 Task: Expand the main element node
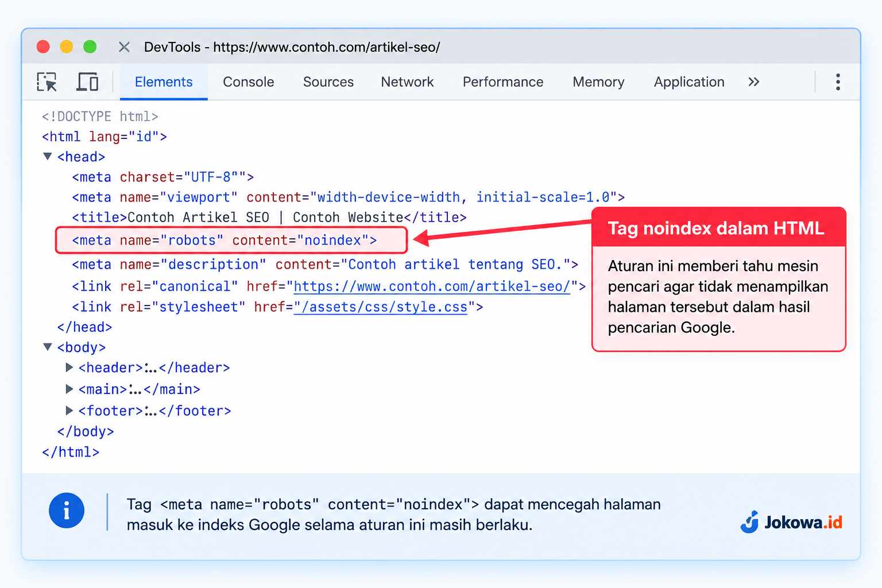pyautogui.click(x=69, y=389)
